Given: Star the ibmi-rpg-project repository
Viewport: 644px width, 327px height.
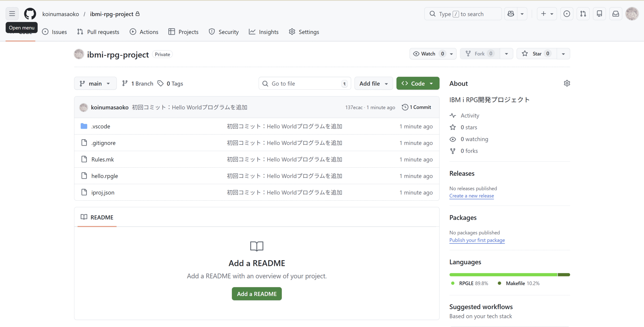Looking at the screenshot, I should pyautogui.click(x=537, y=54).
